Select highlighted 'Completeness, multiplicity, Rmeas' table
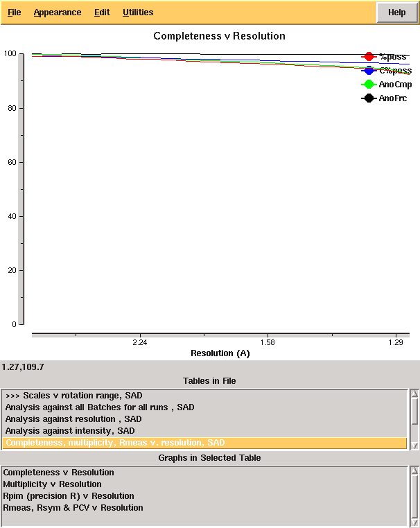The image size is (420, 528). [x=115, y=443]
